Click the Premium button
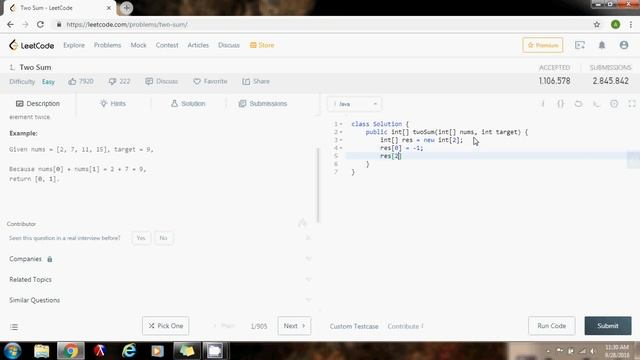The height and width of the screenshot is (360, 640). [x=542, y=45]
